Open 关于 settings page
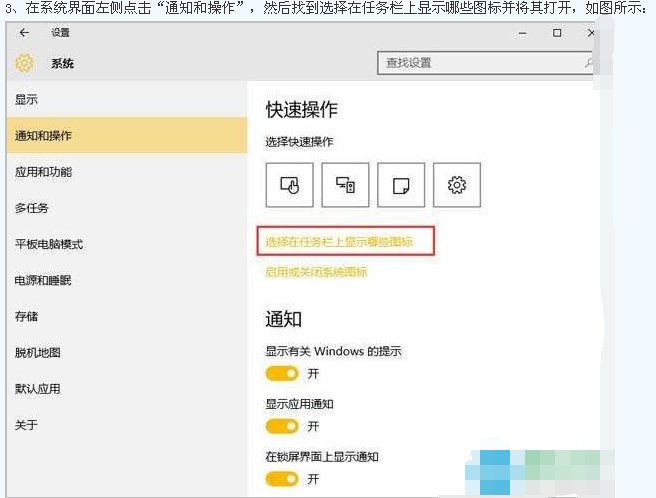This screenshot has height=498, width=656. tap(127, 425)
